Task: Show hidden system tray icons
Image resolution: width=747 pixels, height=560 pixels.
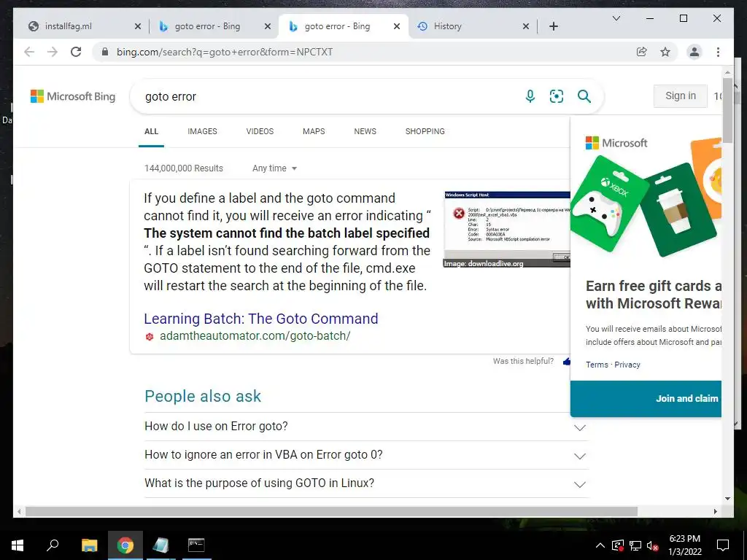Action: pyautogui.click(x=600, y=545)
